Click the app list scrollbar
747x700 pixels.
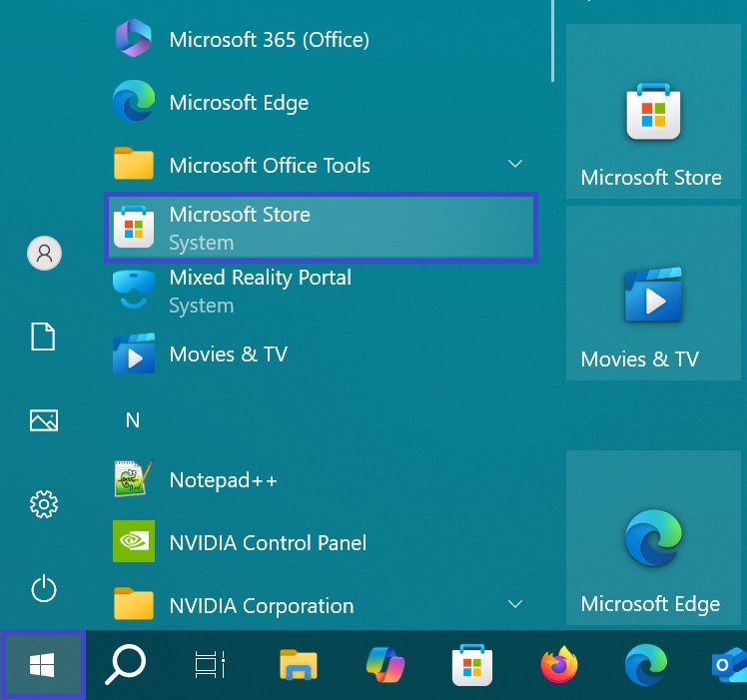[x=552, y=41]
